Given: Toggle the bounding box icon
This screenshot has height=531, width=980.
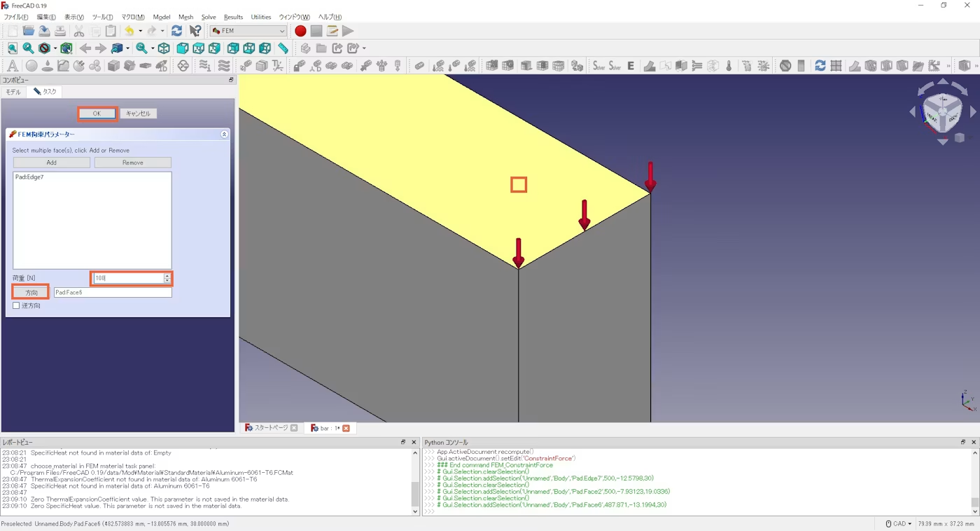Looking at the screenshot, I should click(x=66, y=48).
